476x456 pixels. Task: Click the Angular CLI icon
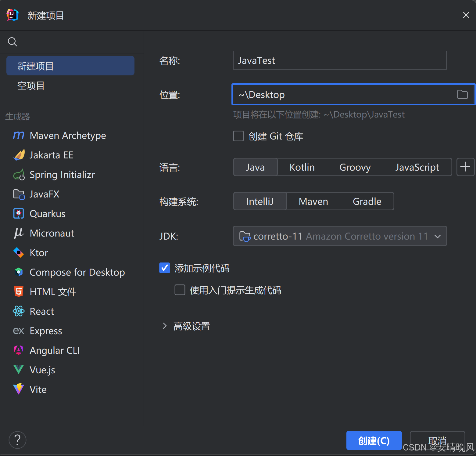[x=19, y=350]
